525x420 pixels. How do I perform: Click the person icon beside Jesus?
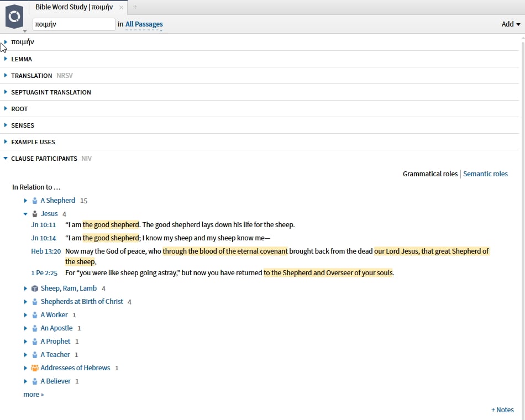(x=35, y=214)
